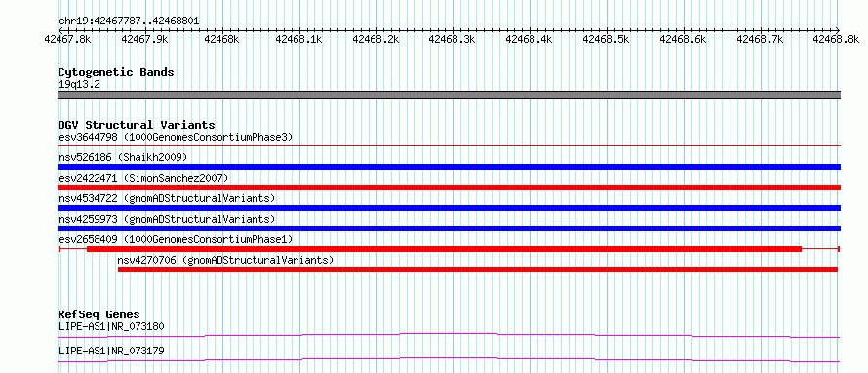The height and width of the screenshot is (373, 868).
Task: Click the LIPE-AS1|NR_073180 gene track line
Action: tap(449, 335)
